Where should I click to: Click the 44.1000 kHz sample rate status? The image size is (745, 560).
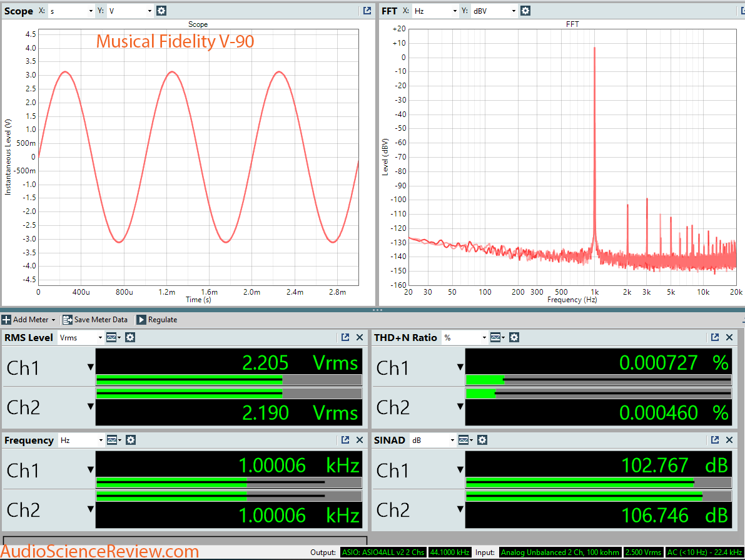click(x=450, y=552)
